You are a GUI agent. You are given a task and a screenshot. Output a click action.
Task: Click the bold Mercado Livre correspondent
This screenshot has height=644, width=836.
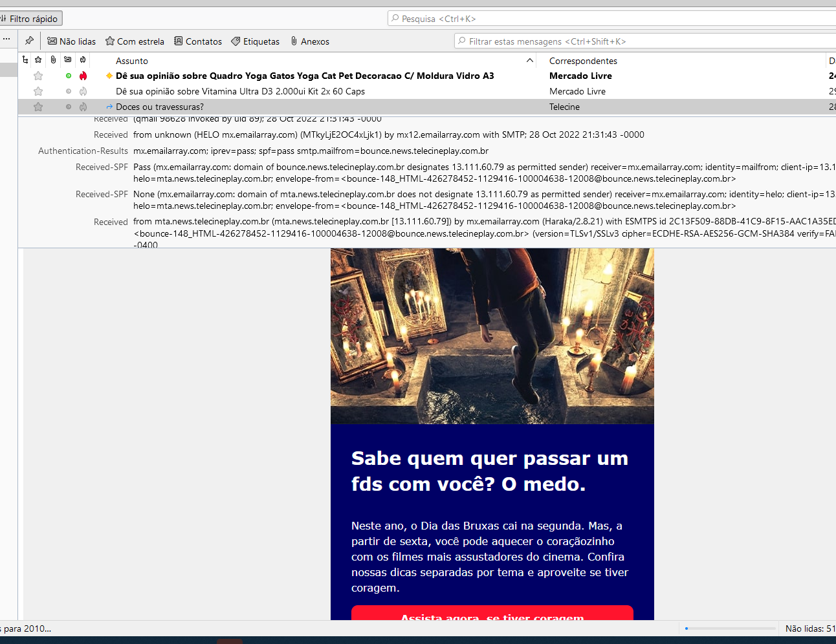pos(580,76)
